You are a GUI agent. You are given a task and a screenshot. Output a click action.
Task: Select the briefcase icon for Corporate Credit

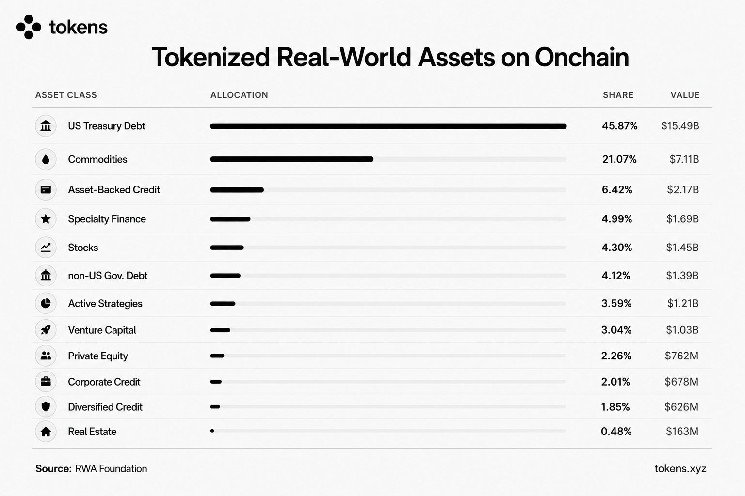[x=46, y=382]
